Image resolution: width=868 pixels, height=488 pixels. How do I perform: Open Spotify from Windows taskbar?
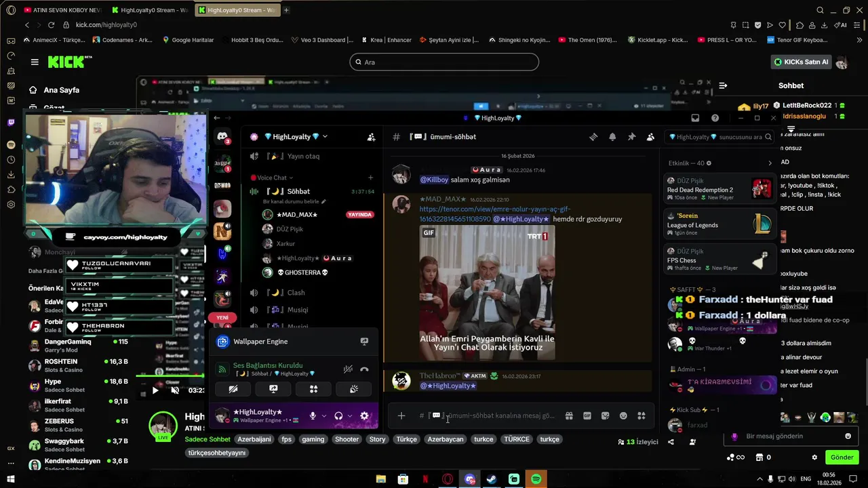pos(536,479)
